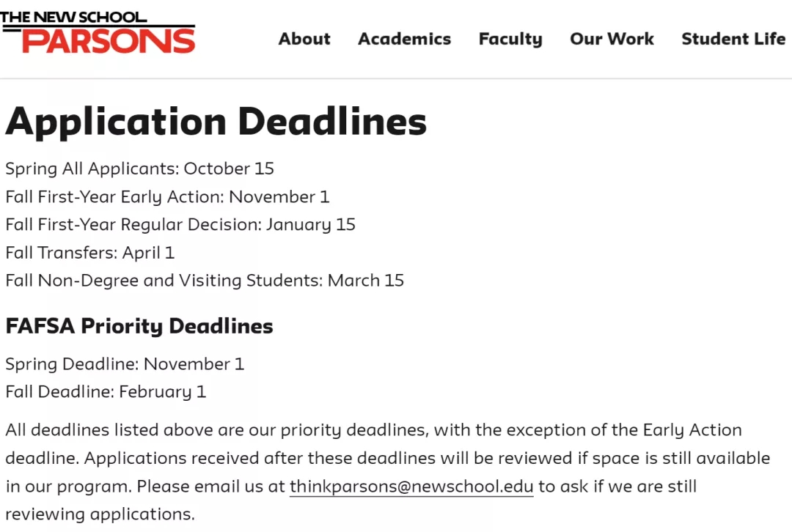Click the FAFSA Spring Deadline November 1 line
The height and width of the screenshot is (532, 792).
pos(125,364)
